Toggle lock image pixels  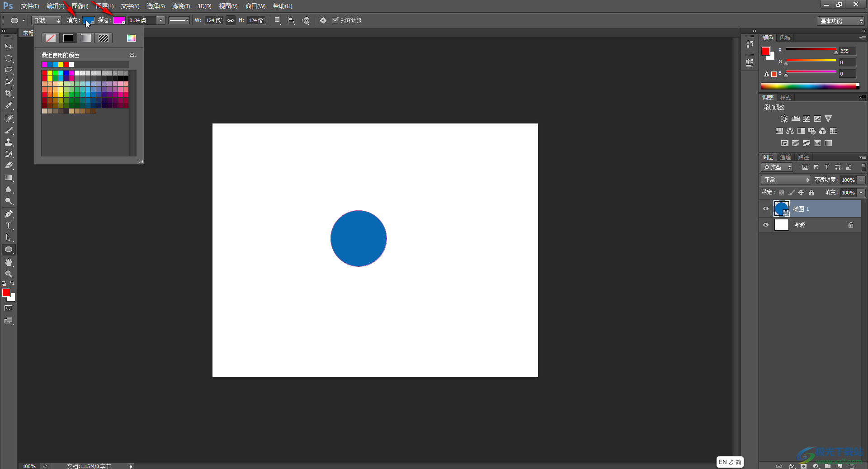pyautogui.click(x=792, y=193)
